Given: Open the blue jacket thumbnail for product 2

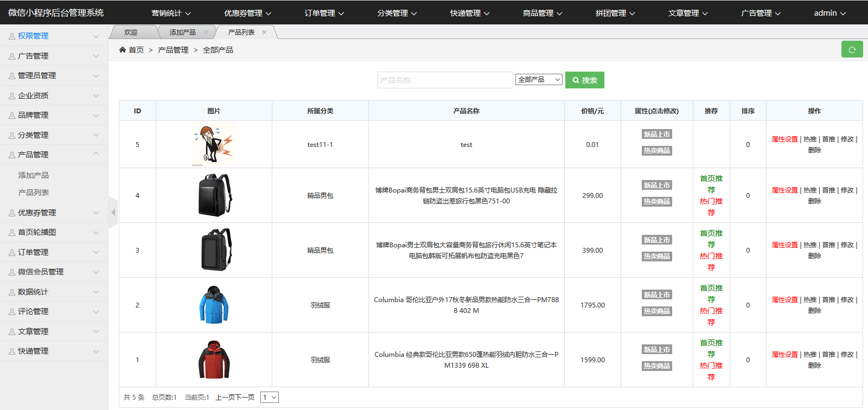Looking at the screenshot, I should (214, 305).
